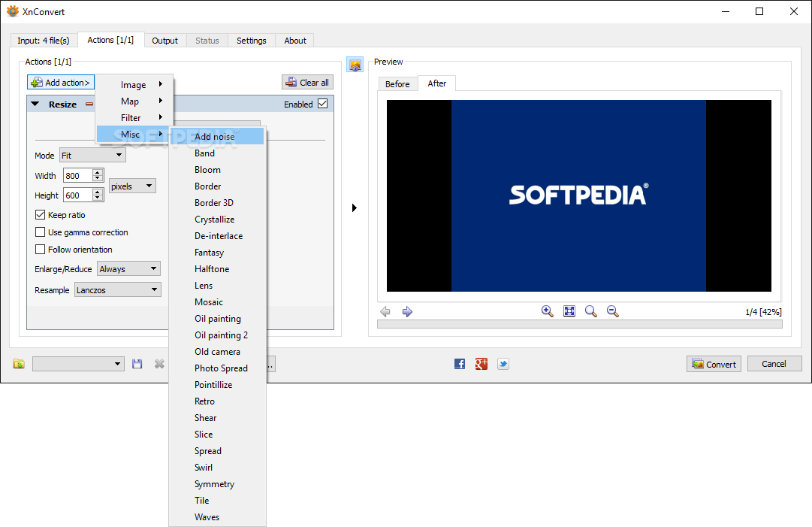Select the After preview tab
This screenshot has width=812, height=527.
click(x=437, y=83)
